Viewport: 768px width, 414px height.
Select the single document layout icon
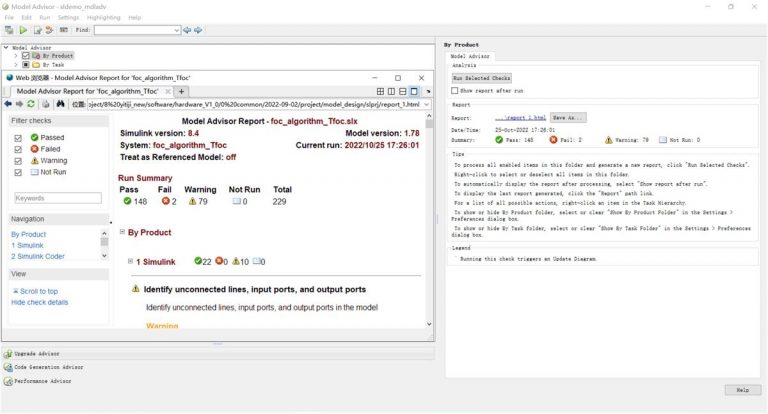point(414,91)
